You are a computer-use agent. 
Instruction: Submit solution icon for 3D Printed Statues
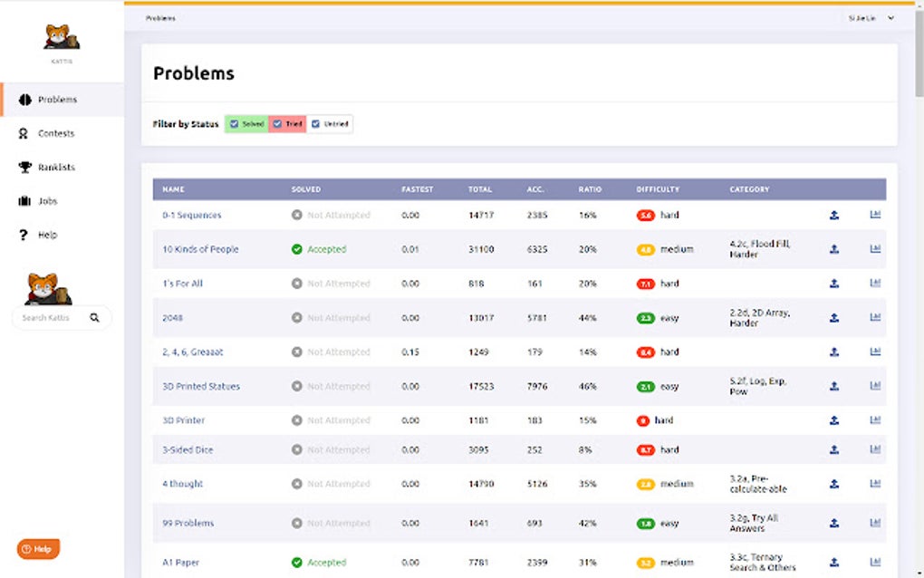pyautogui.click(x=833, y=386)
